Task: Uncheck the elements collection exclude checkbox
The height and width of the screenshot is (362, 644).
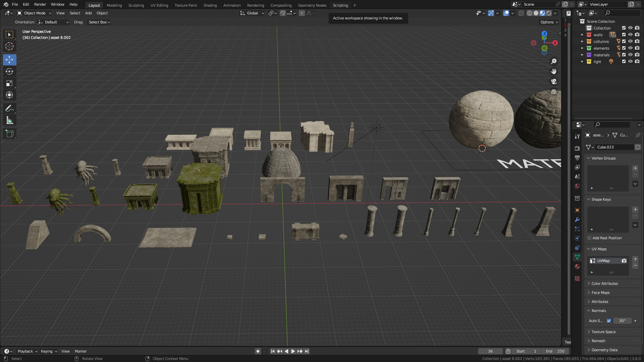Action: pos(624,48)
